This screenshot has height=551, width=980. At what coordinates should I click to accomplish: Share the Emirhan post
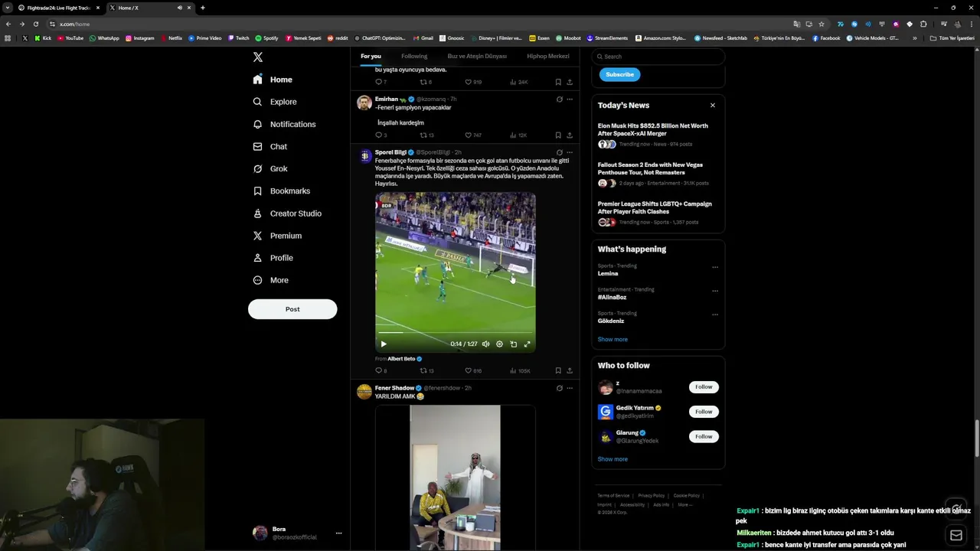click(x=569, y=135)
